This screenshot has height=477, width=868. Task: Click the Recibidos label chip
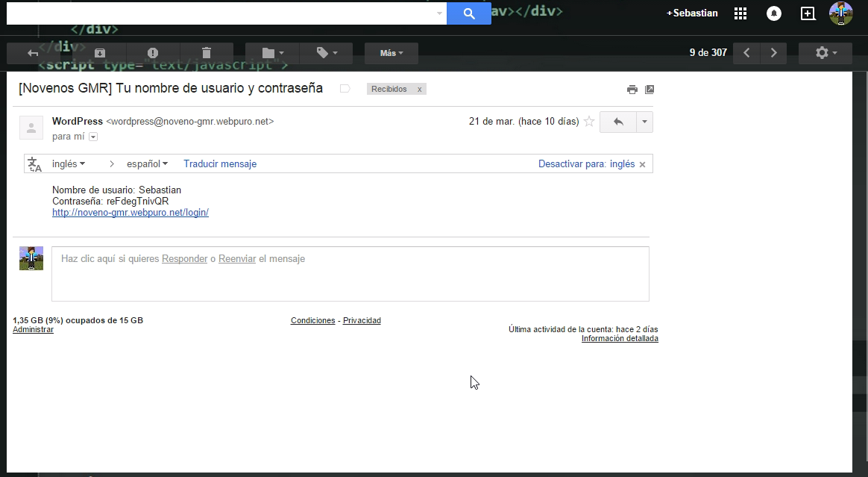coord(389,89)
